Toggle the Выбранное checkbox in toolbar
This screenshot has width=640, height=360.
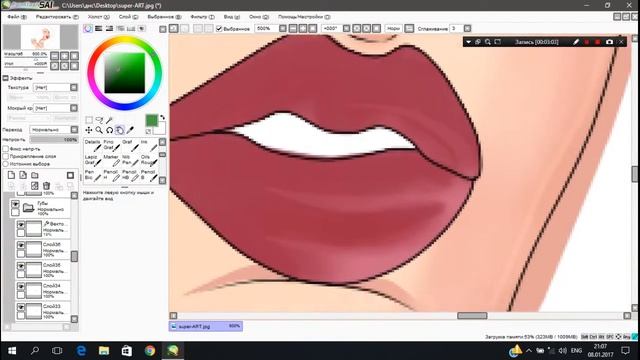coord(219,29)
